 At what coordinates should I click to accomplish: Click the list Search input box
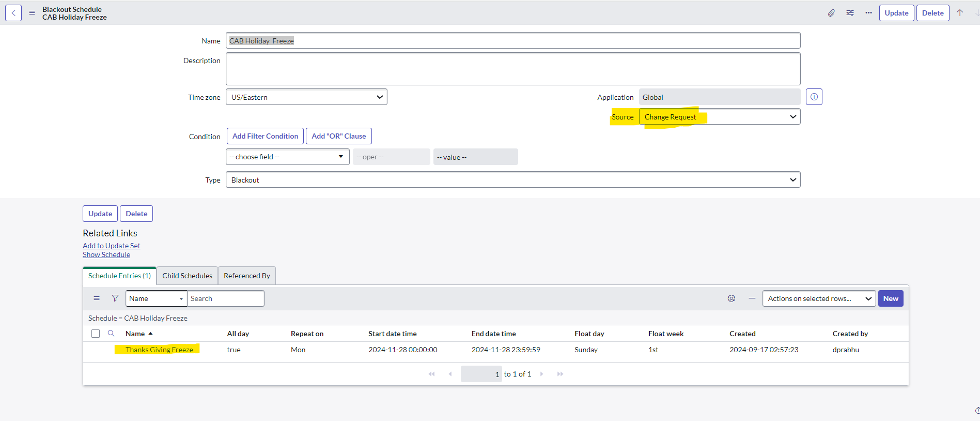click(x=226, y=298)
